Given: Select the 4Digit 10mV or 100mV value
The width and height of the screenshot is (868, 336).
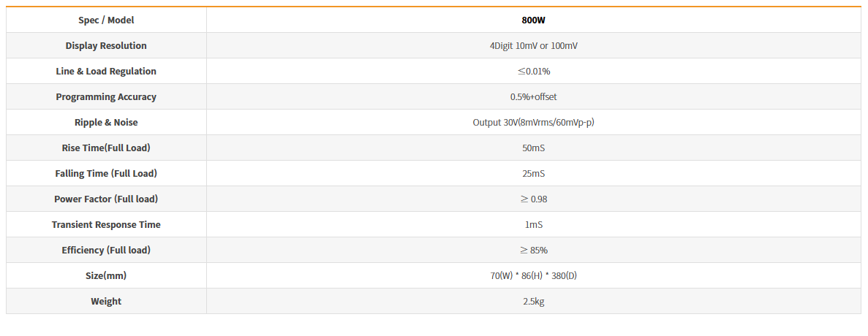Looking at the screenshot, I should (533, 46).
